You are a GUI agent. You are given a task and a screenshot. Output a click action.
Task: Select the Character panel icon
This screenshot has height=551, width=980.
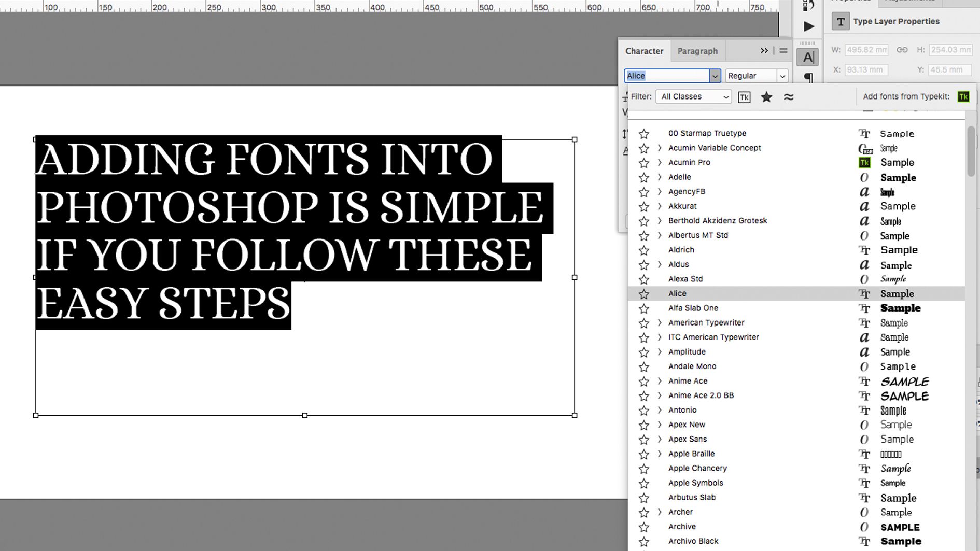807,57
